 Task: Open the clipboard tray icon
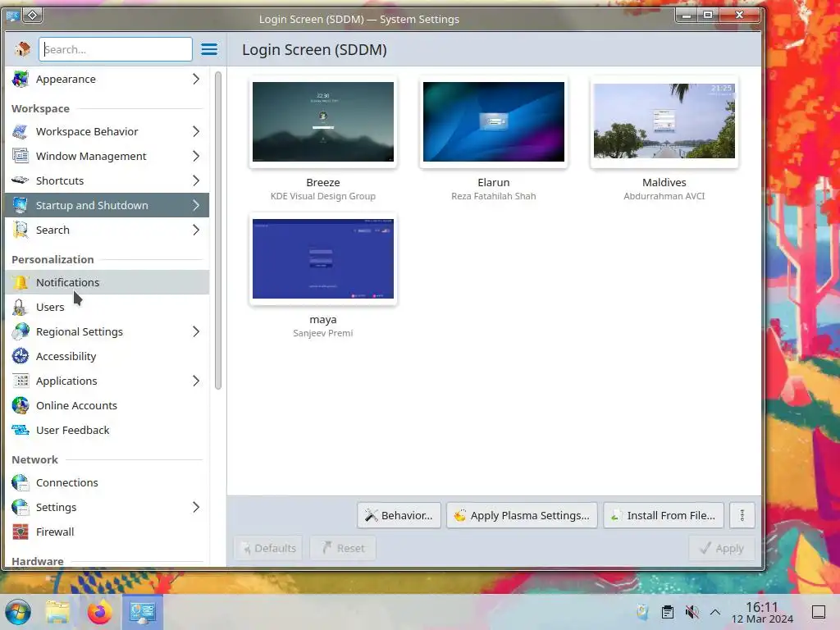coord(668,612)
